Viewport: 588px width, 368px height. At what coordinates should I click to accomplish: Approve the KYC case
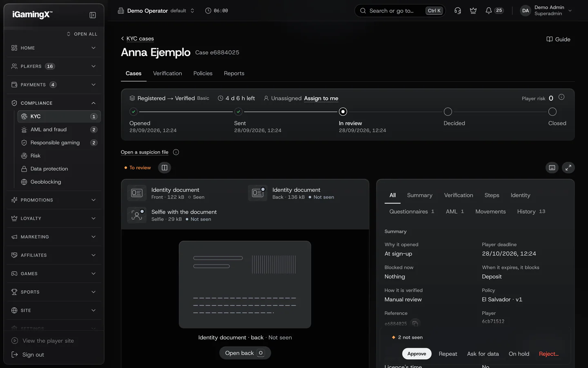pyautogui.click(x=416, y=354)
